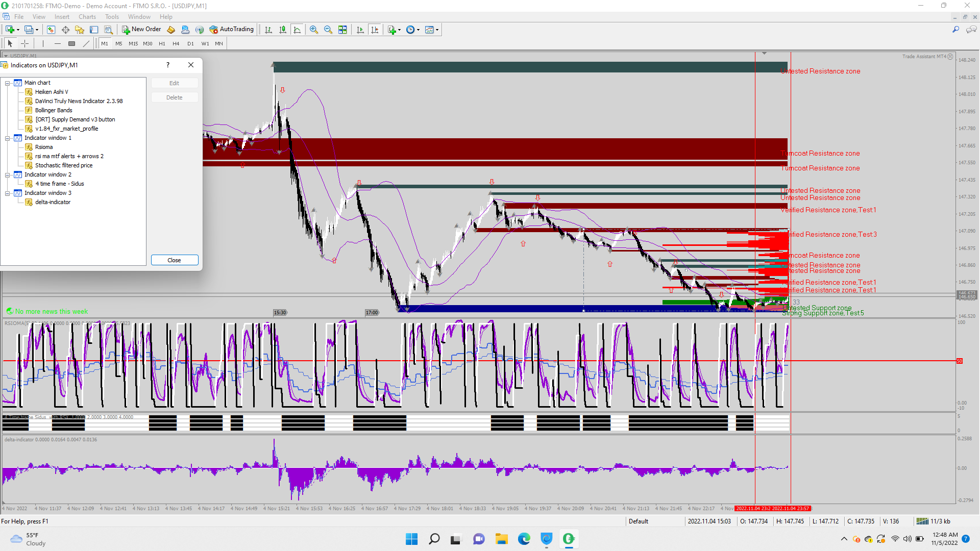Screen dimensions: 980x551
Task: Draw a trendline with line tool
Action: coord(86,43)
